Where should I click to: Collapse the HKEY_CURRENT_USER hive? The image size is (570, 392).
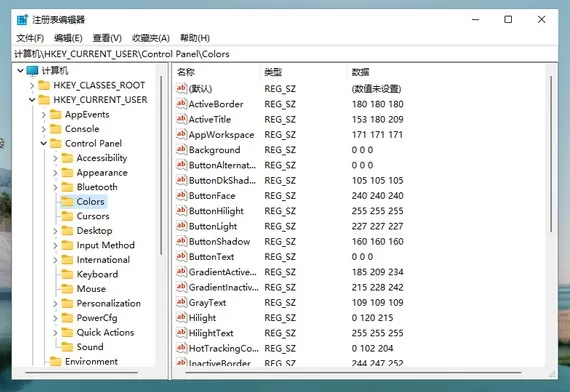point(32,100)
